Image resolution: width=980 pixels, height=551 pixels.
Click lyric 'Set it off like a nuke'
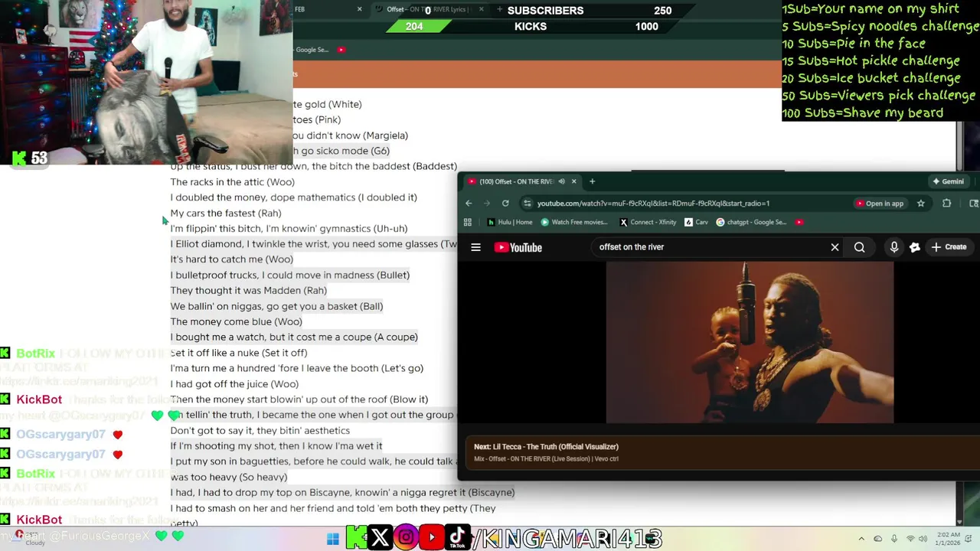pyautogui.click(x=238, y=353)
